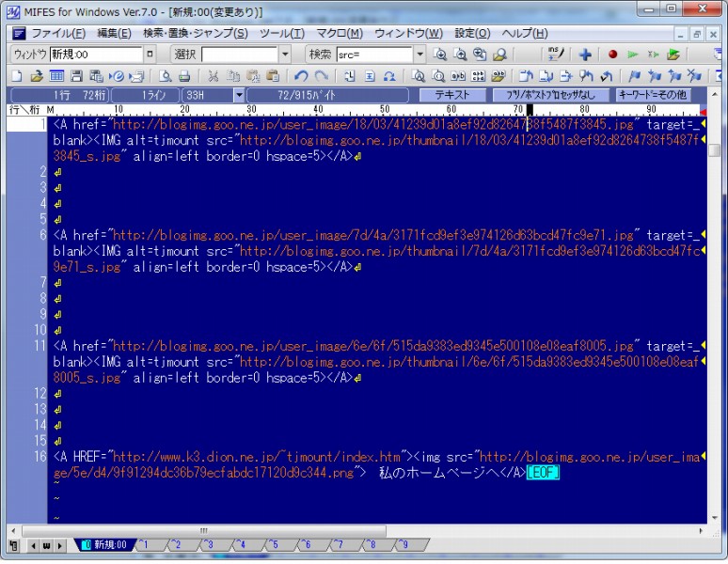728x564 pixels.
Task: Click the Print icon in toolbar
Action: coord(184,76)
